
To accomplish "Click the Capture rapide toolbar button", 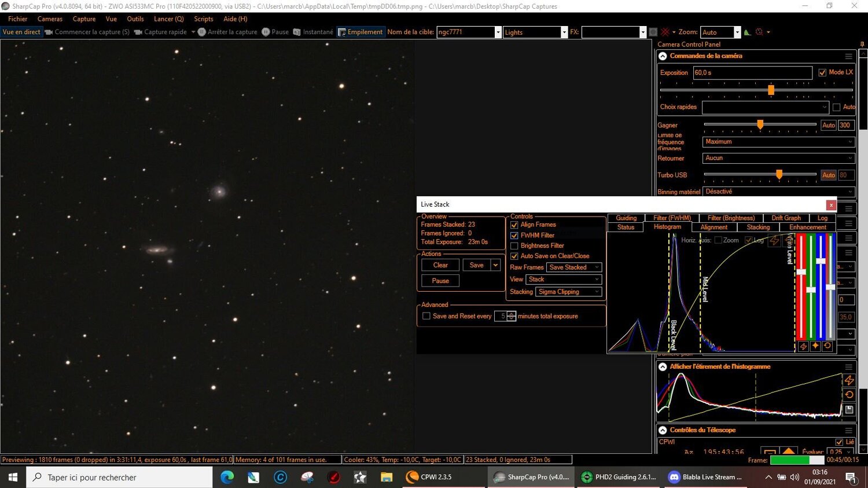I will click(x=160, y=32).
